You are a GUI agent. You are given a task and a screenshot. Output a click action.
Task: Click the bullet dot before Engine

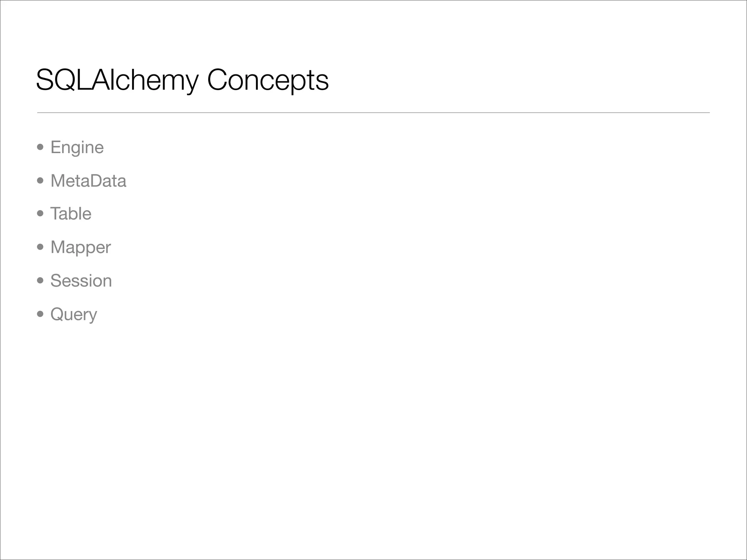click(40, 147)
